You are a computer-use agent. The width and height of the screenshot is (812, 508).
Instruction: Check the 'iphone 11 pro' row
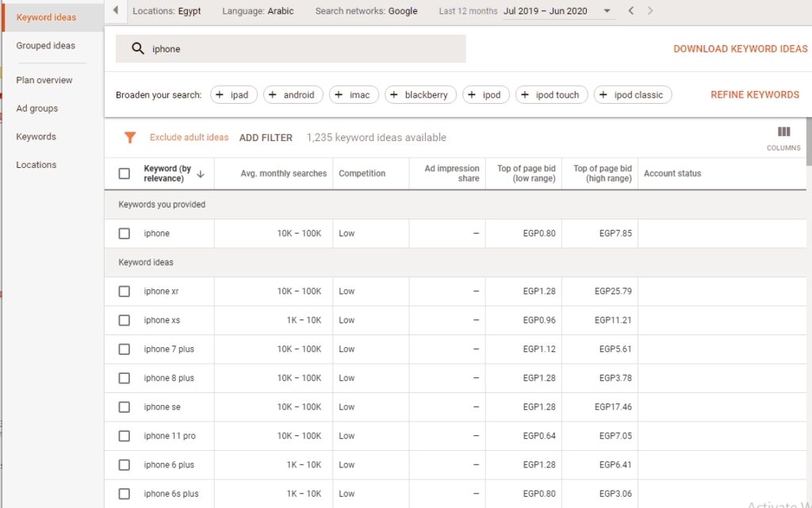tap(124, 436)
